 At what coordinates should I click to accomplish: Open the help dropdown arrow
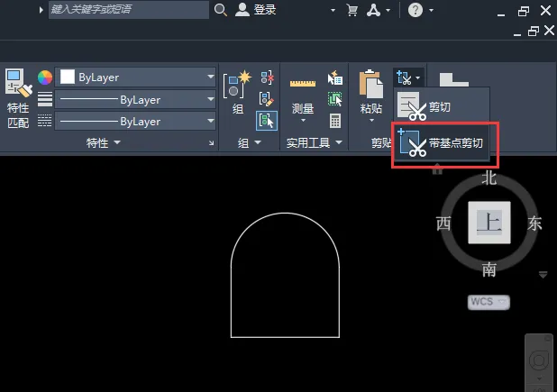pyautogui.click(x=431, y=10)
